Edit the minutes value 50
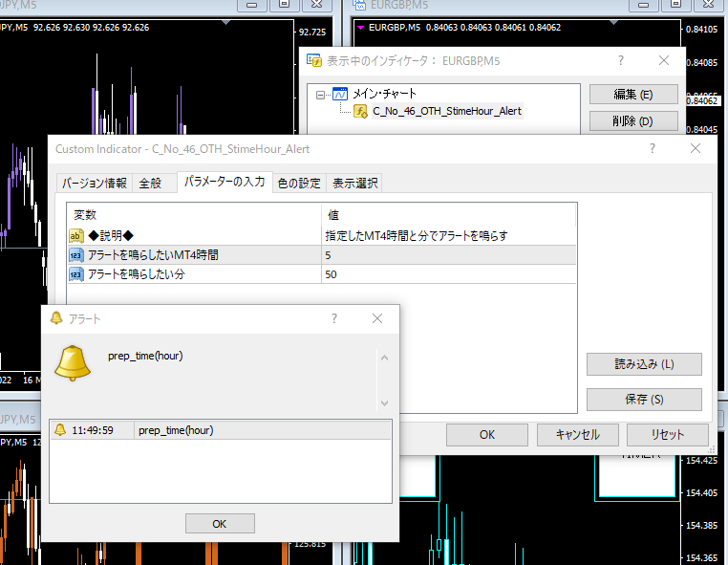 coord(448,274)
